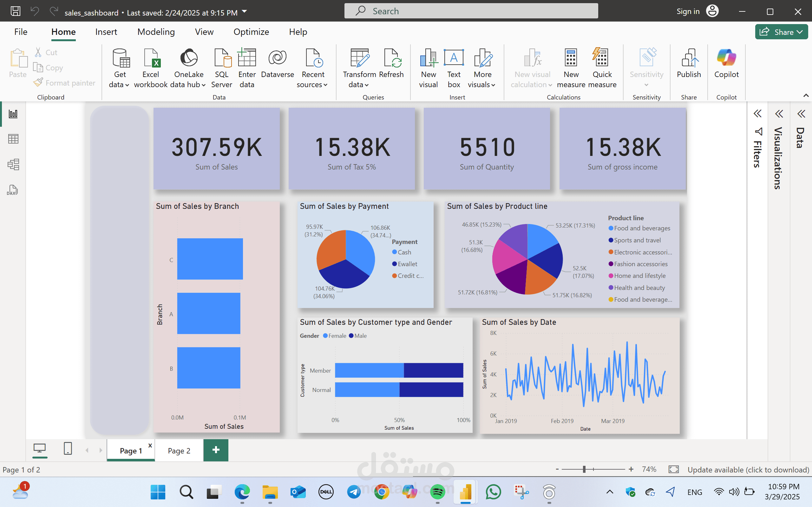Screen dimensions: 812x507
Task: Switch to Table view in left sidebar
Action: click(x=13, y=139)
